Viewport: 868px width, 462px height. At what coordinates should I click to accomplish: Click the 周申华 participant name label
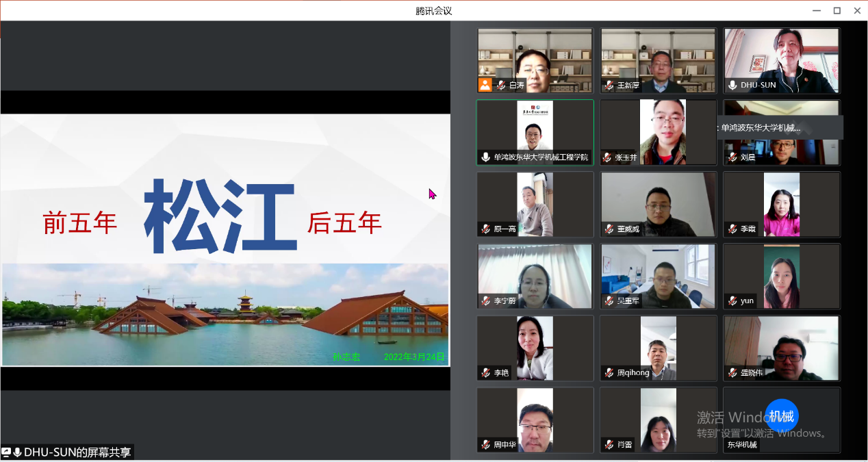click(505, 445)
